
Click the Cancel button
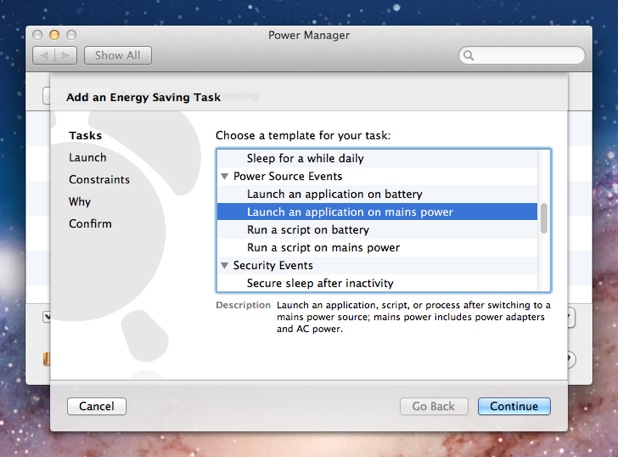(x=97, y=406)
